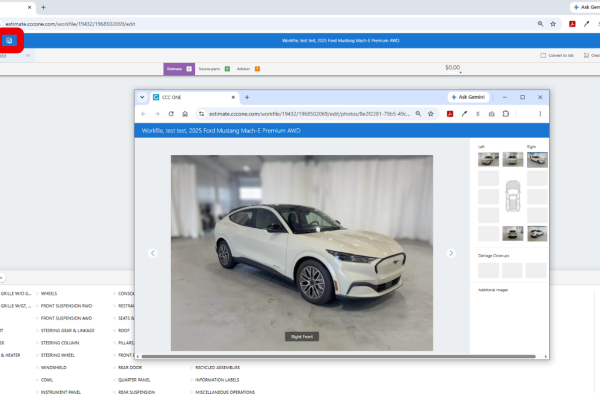Click the Right Front photo label

302,337
